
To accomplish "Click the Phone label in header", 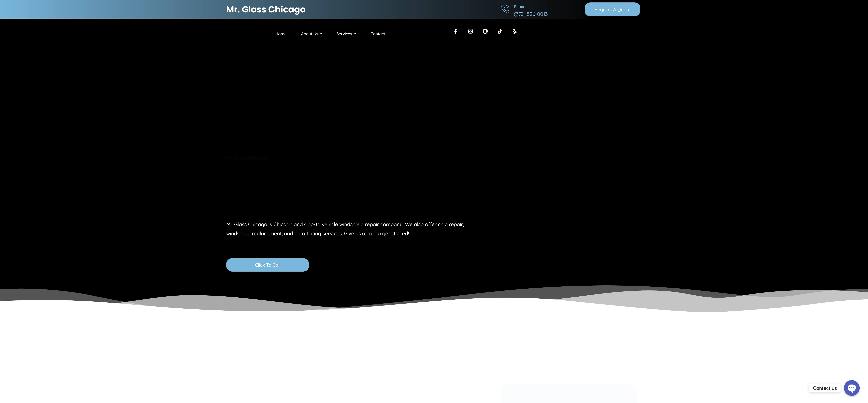I will tap(519, 7).
